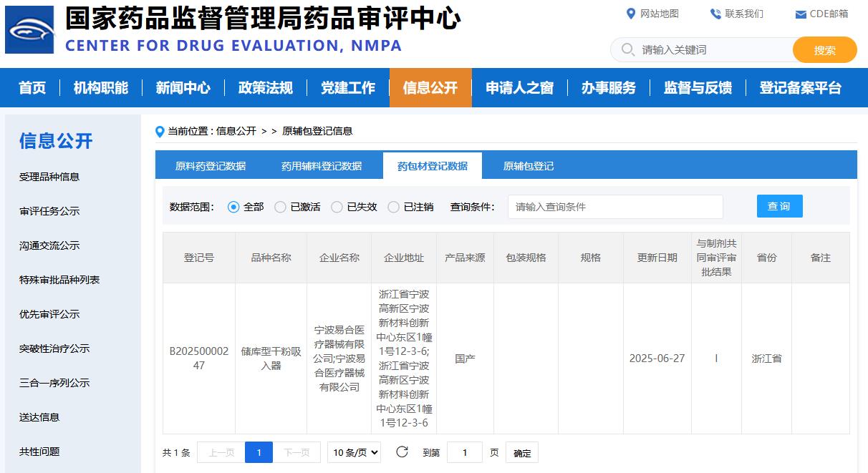Open the 政策法规 navigation menu
The height and width of the screenshot is (473, 868).
pyautogui.click(x=266, y=87)
